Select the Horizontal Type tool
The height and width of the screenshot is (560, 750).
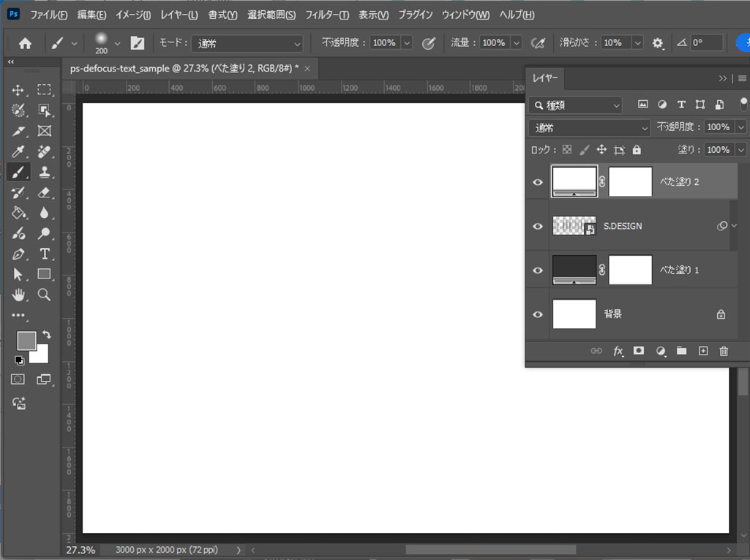point(44,254)
